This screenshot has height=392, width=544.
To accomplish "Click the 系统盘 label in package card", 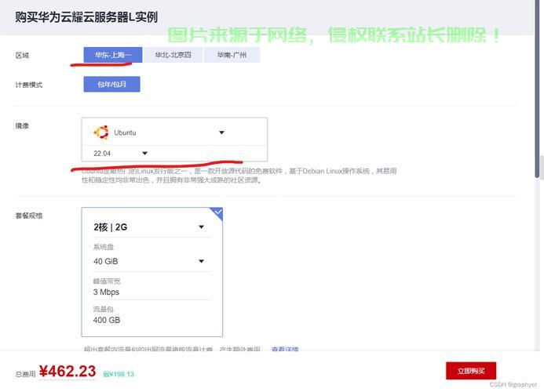I will [104, 247].
